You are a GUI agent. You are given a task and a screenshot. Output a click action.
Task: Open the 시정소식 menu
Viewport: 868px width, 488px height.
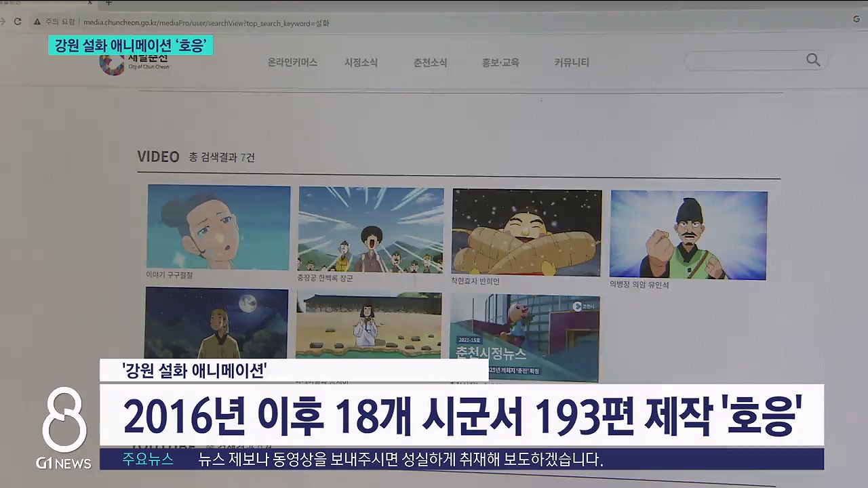click(361, 63)
